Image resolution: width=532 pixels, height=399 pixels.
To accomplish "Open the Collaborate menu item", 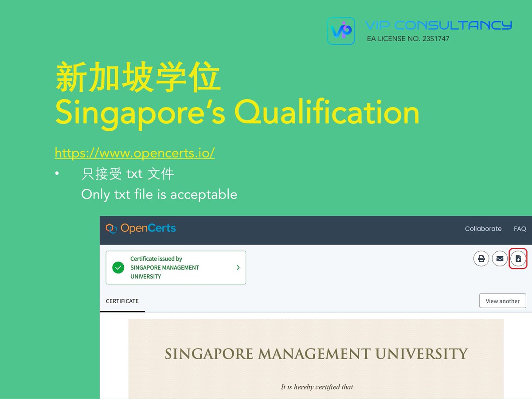I will [x=483, y=229].
